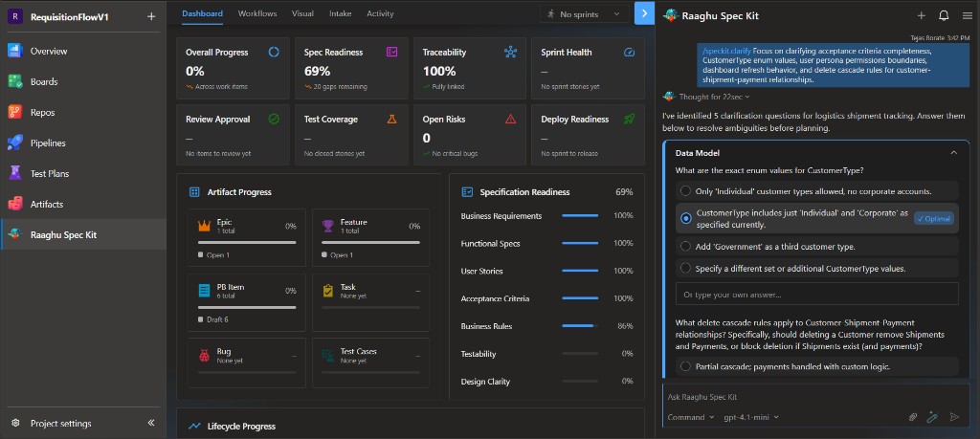Switch to the Visual tab
Screen dimensions: 980x439
tap(302, 13)
